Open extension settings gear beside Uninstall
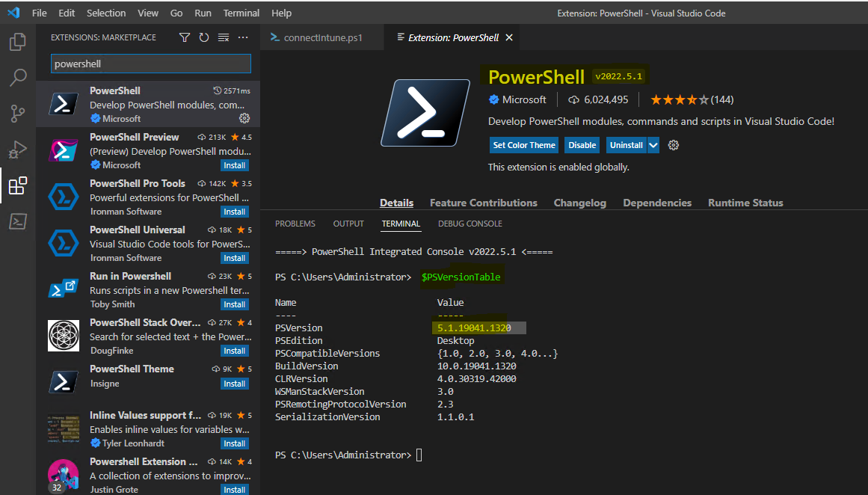Screen dimensions: 868x495 [x=673, y=145]
